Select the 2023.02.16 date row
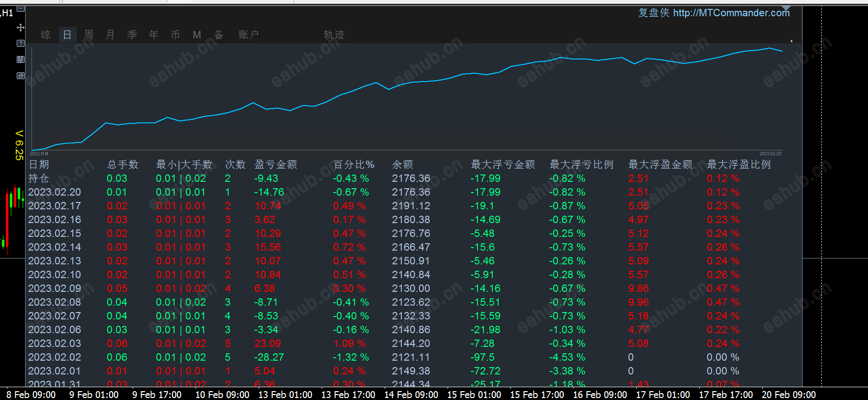Screen dimensions: 868x400 tap(55, 220)
